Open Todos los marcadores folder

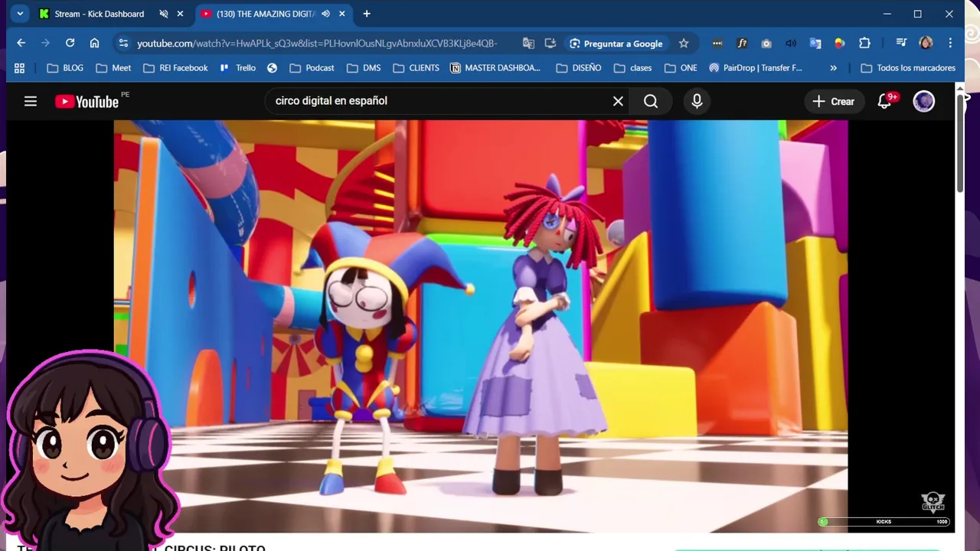(x=908, y=68)
